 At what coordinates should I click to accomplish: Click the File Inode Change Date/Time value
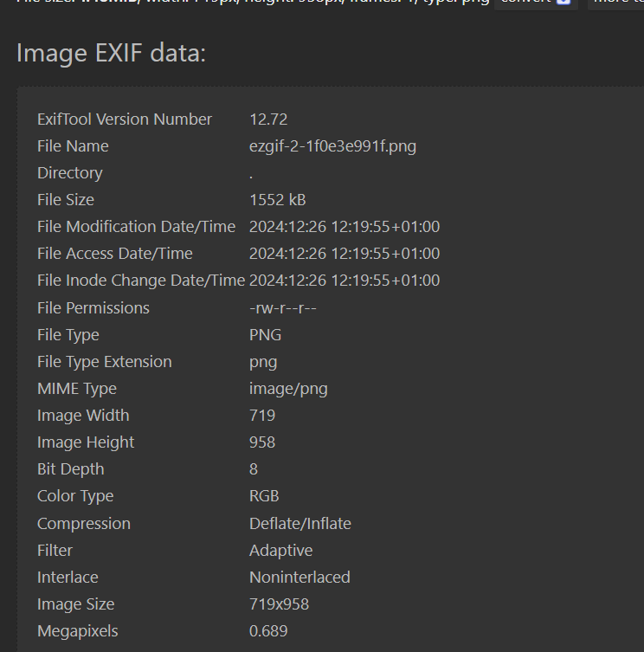345,281
